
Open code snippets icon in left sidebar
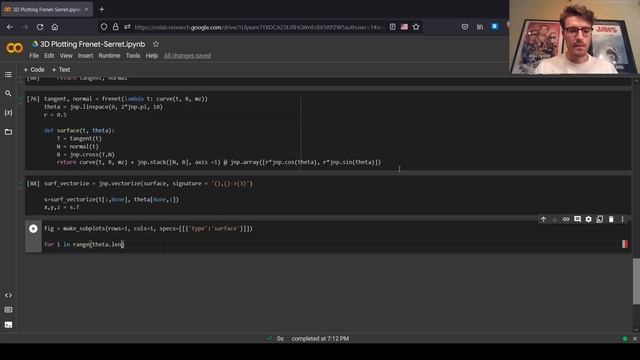(x=8, y=295)
